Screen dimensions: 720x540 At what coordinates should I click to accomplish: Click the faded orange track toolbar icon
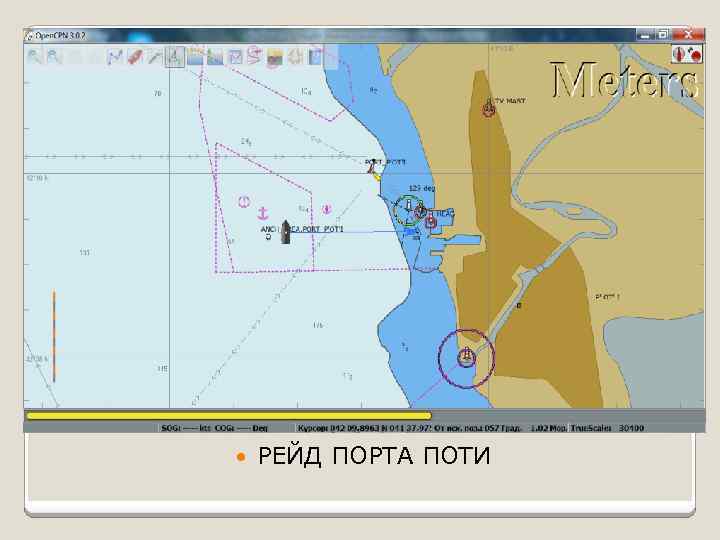(x=295, y=57)
